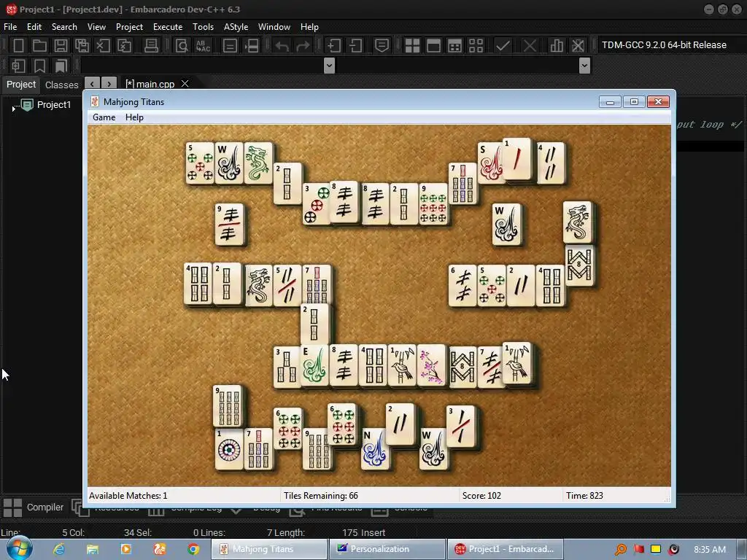Image resolution: width=747 pixels, height=560 pixels.
Task: Click the New file icon in Dev-C++ toolbar
Action: [x=18, y=46]
